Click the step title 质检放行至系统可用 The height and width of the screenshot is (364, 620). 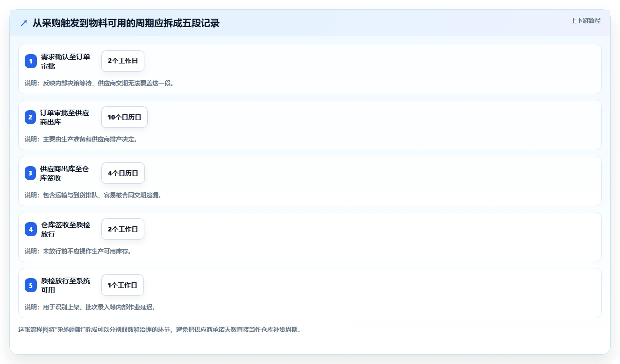click(x=65, y=285)
